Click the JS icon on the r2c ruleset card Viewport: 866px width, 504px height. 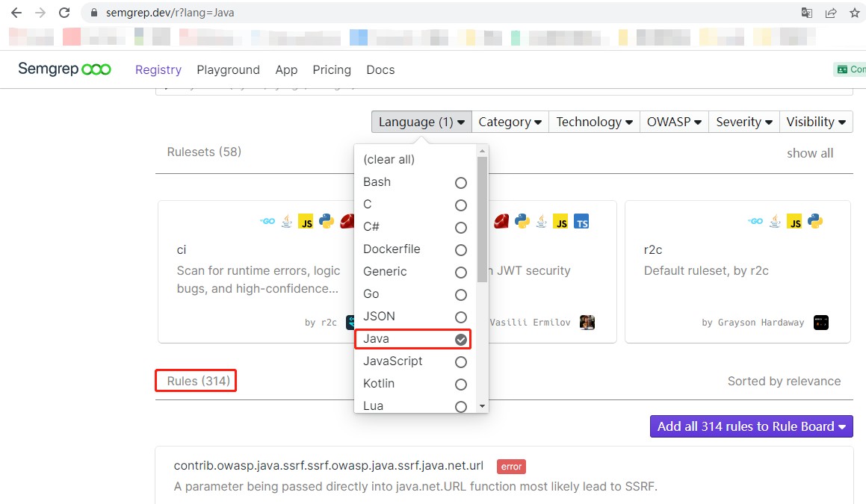coord(794,221)
